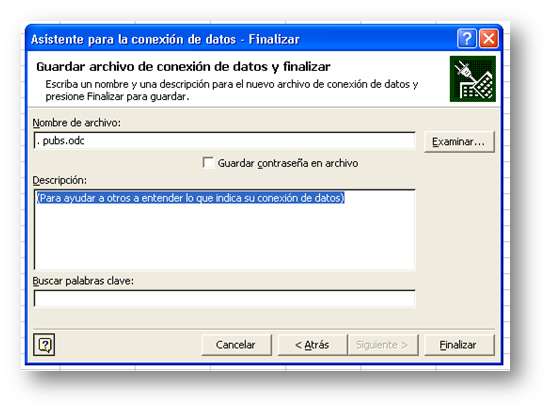Click the 'Descripción:' label
This screenshot has width=552, height=413.
[59, 180]
